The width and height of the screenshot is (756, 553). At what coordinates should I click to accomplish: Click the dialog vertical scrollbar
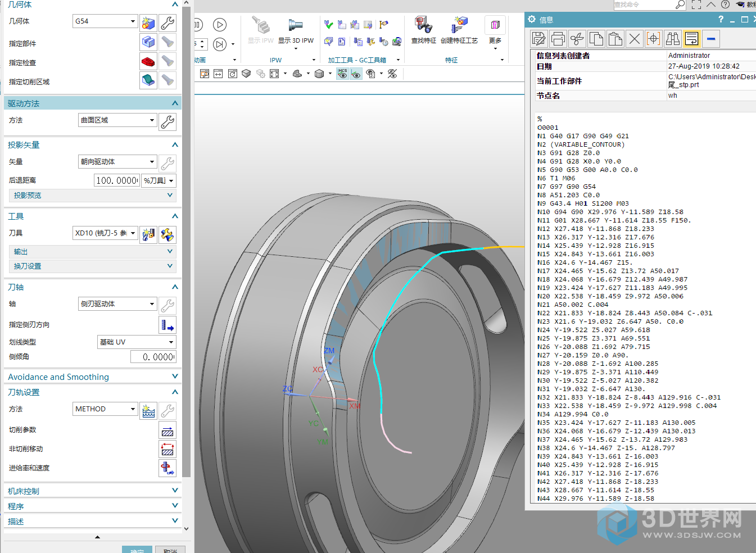click(x=187, y=242)
